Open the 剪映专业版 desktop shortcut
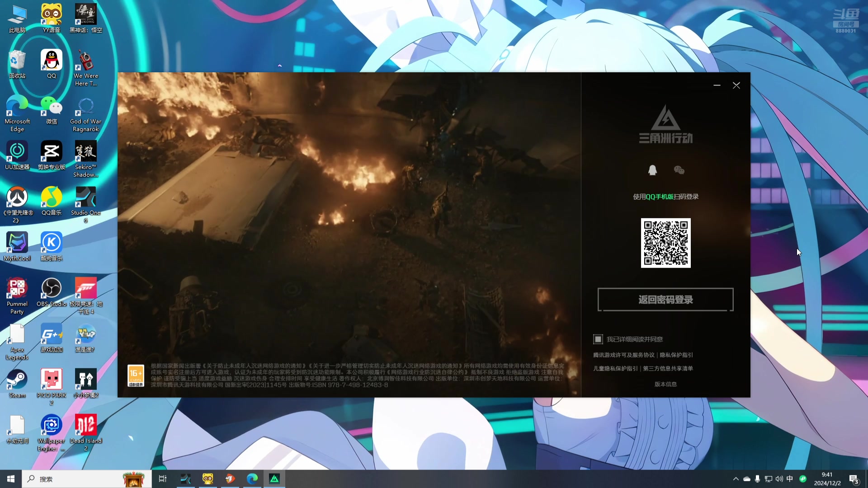 coord(52,155)
